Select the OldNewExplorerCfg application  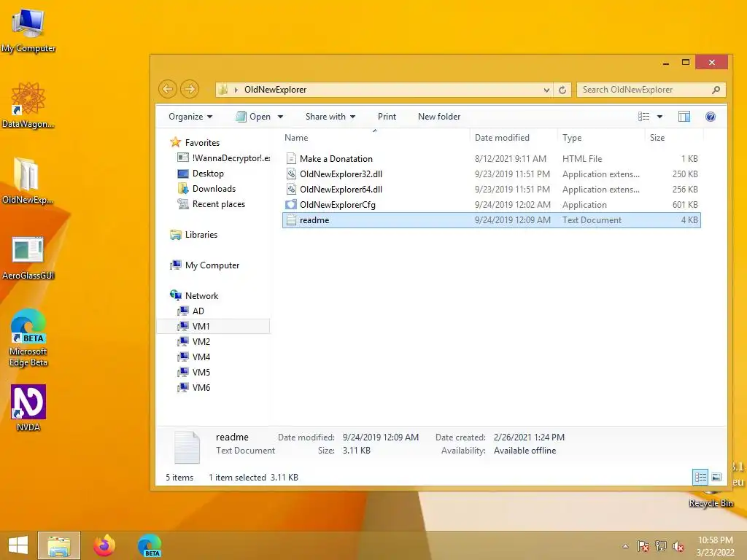click(492, 205)
